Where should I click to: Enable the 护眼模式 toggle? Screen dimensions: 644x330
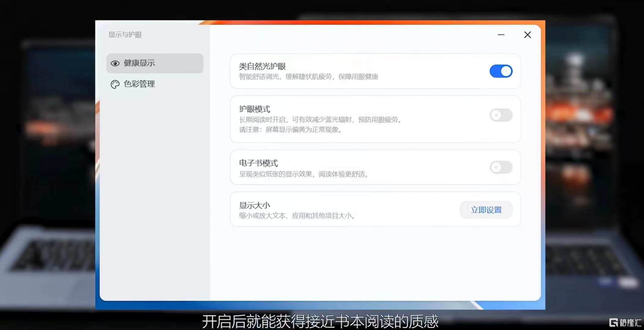pyautogui.click(x=501, y=115)
